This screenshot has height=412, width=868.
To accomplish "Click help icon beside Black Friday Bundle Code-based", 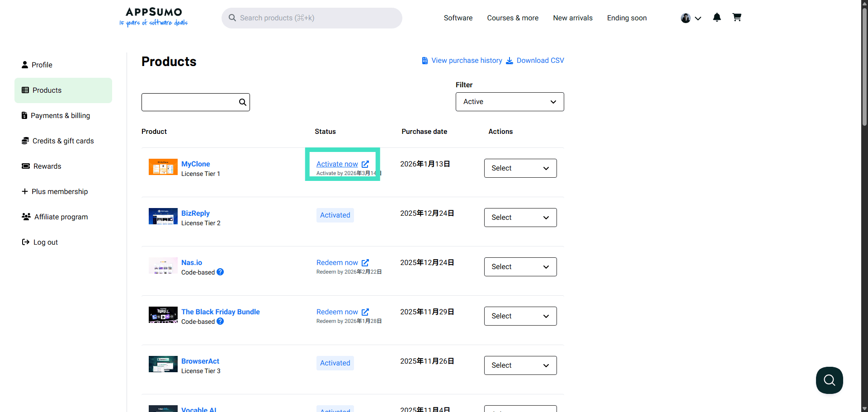I will click(x=220, y=322).
